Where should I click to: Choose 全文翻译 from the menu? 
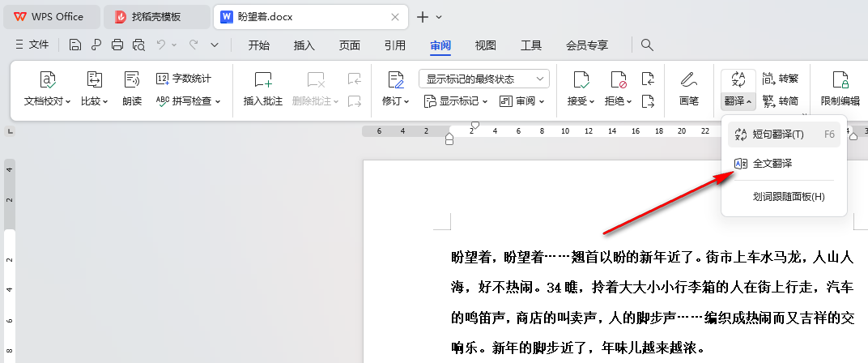click(784, 164)
